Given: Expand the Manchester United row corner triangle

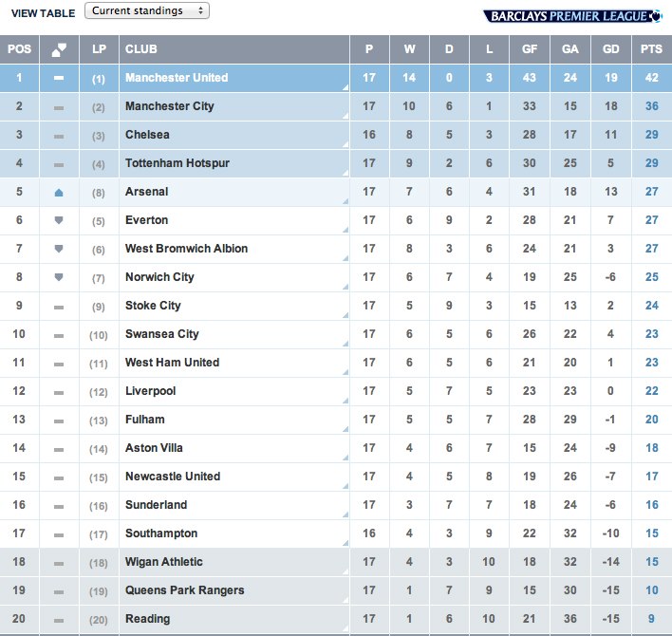Looking at the screenshot, I should [345, 87].
